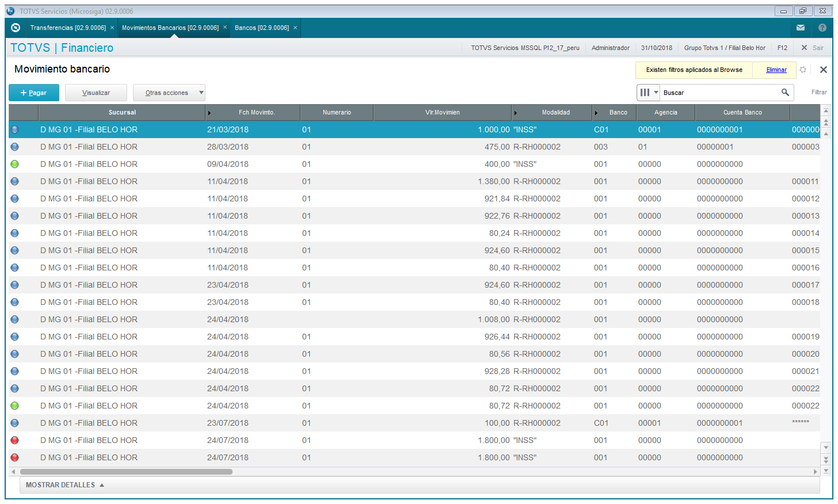838x504 pixels.
Task: Sort by Sucursal column header
Action: point(122,112)
